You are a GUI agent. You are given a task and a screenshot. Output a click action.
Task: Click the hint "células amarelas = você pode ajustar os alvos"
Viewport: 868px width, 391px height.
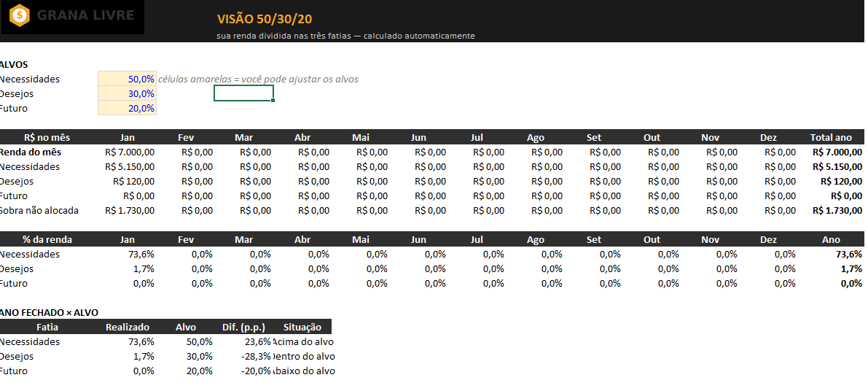point(258,80)
